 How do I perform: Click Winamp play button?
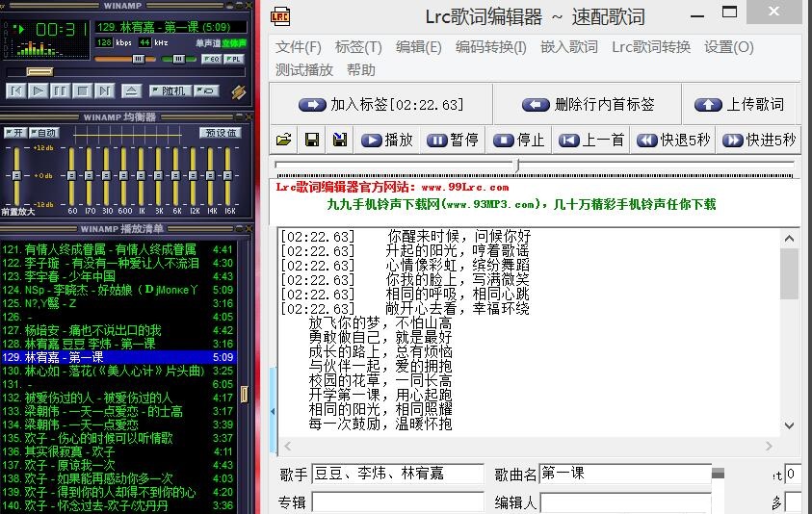pyautogui.click(x=38, y=91)
